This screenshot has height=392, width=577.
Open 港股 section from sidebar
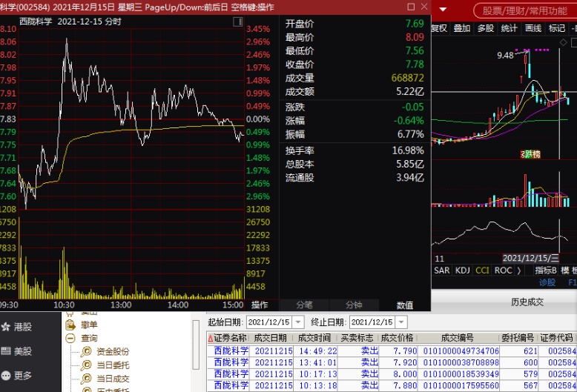click(x=17, y=327)
